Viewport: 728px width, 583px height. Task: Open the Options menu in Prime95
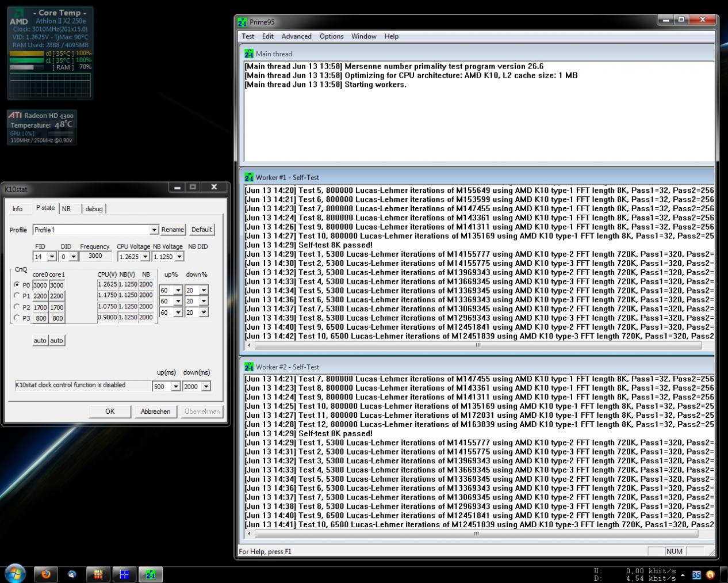pyautogui.click(x=332, y=36)
